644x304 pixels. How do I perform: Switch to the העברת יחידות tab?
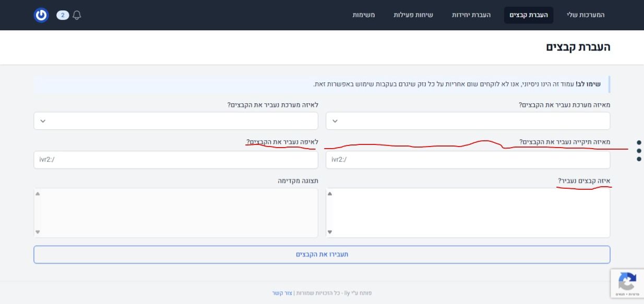tap(471, 15)
